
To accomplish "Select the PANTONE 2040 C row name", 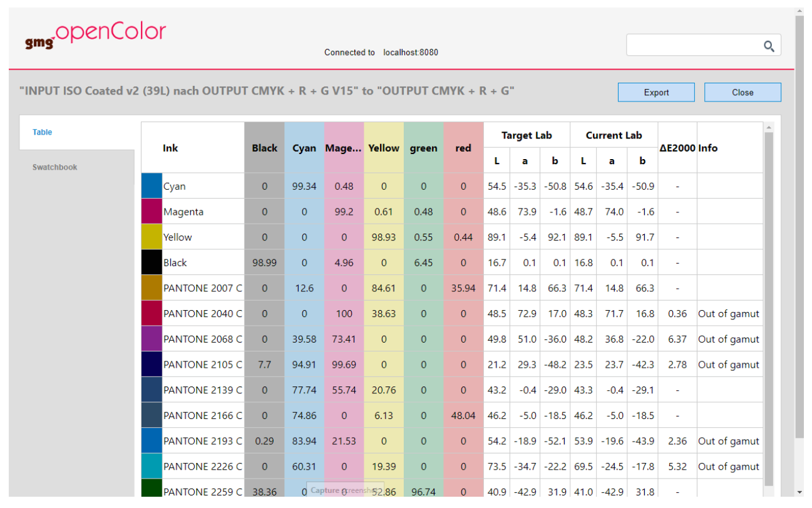I will pyautogui.click(x=203, y=313).
